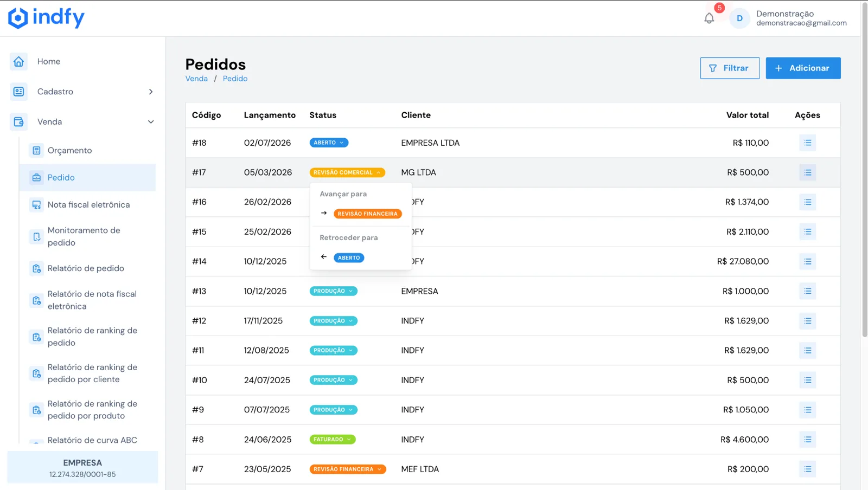Image resolution: width=868 pixels, height=490 pixels.
Task: Open actions menu for order #11
Action: pyautogui.click(x=808, y=350)
